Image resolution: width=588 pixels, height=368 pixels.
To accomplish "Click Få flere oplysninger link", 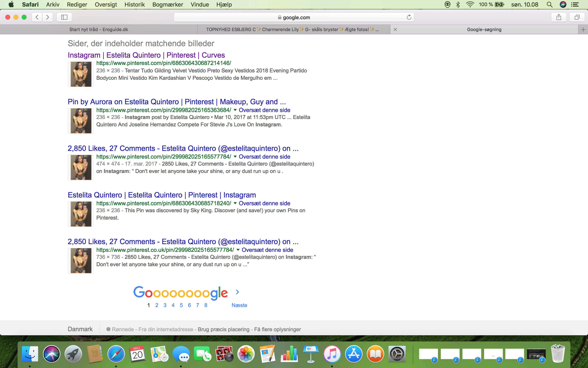I will point(277,329).
